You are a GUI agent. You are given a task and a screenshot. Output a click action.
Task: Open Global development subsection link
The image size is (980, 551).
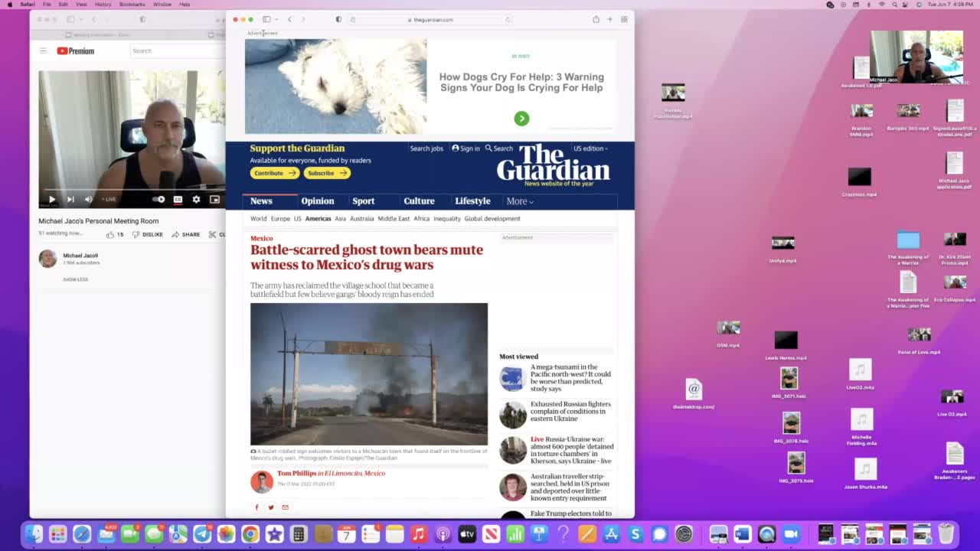point(492,219)
